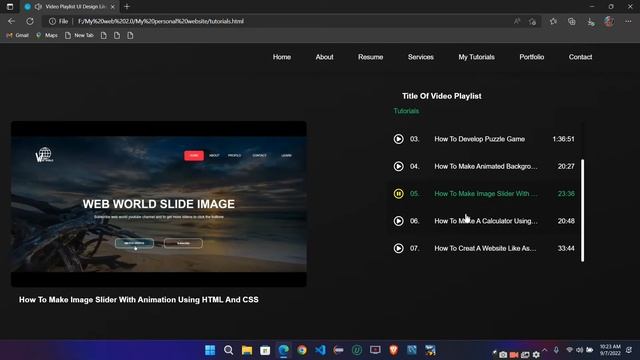Viewport: 640px width, 360px height.
Task: Open the Wi-Fi network tray icon
Action: point(569,350)
